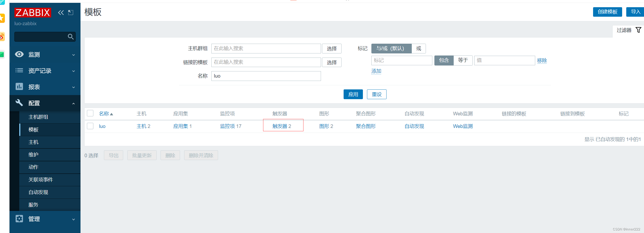Open 主机群组 in the configuration menu

point(50,117)
